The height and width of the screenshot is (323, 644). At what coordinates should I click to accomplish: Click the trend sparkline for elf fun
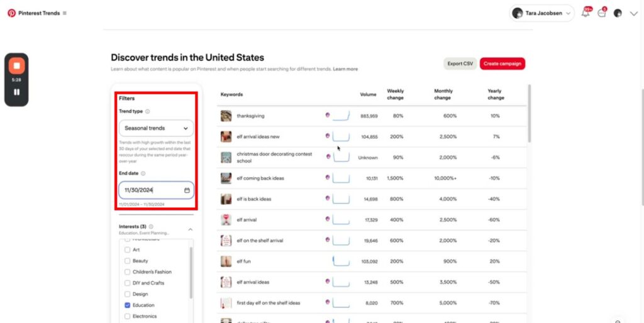coord(341,261)
